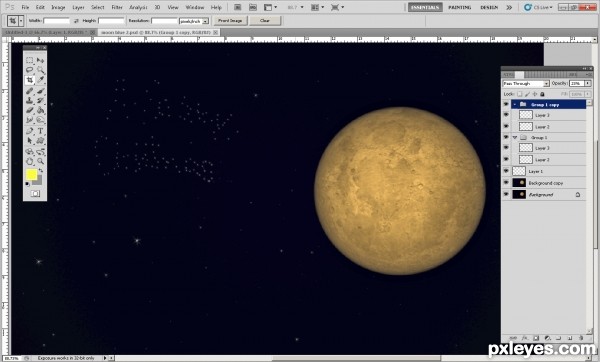
Task: Open the Layer menu
Action: pos(78,7)
